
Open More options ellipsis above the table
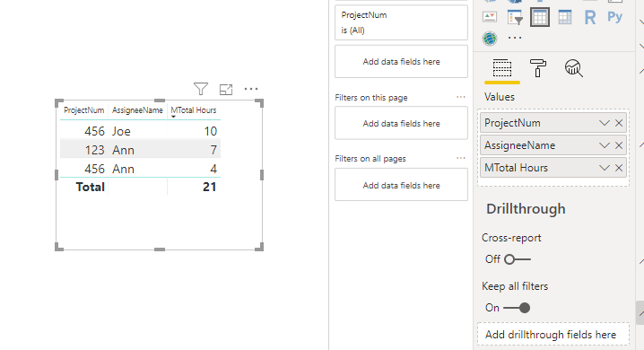(251, 89)
